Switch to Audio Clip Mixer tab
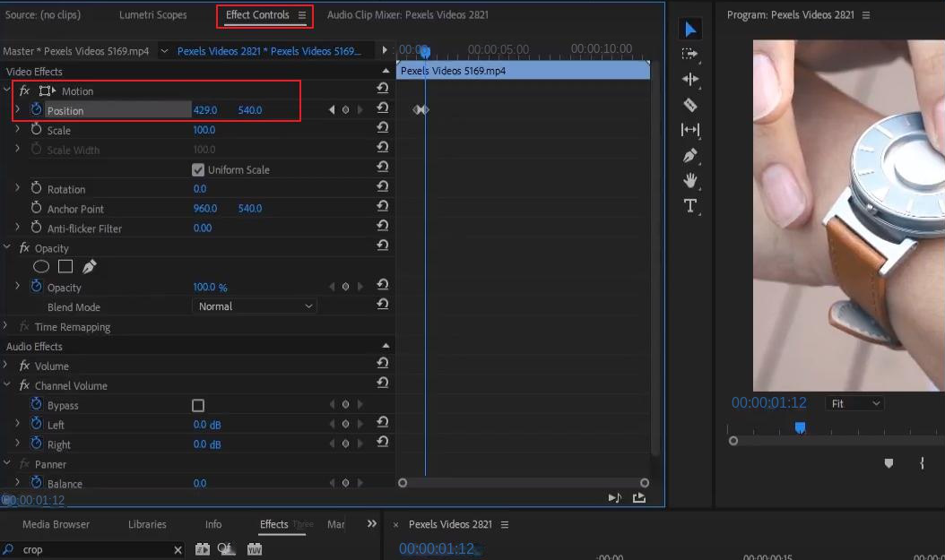Image resolution: width=945 pixels, height=560 pixels. [x=407, y=15]
